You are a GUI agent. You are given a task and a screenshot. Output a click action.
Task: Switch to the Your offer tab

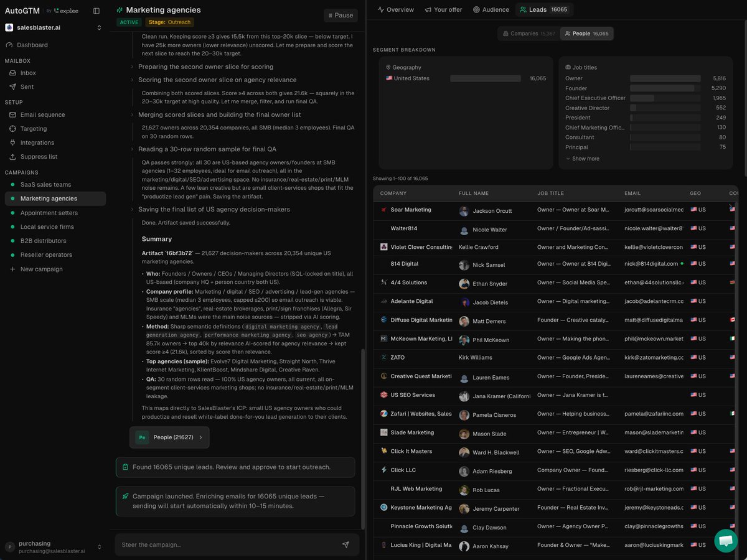tap(443, 10)
